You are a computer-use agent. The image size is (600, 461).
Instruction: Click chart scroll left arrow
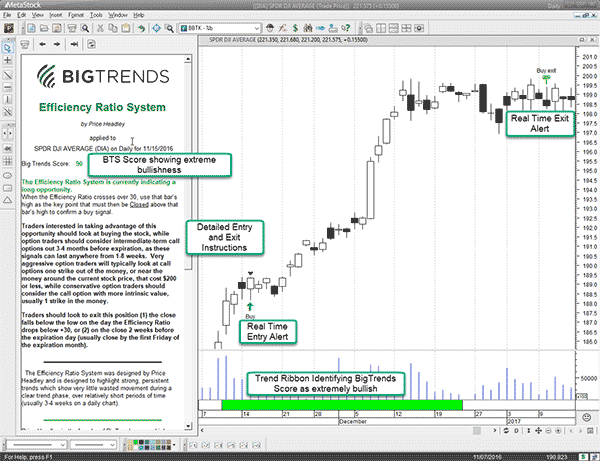[202, 431]
